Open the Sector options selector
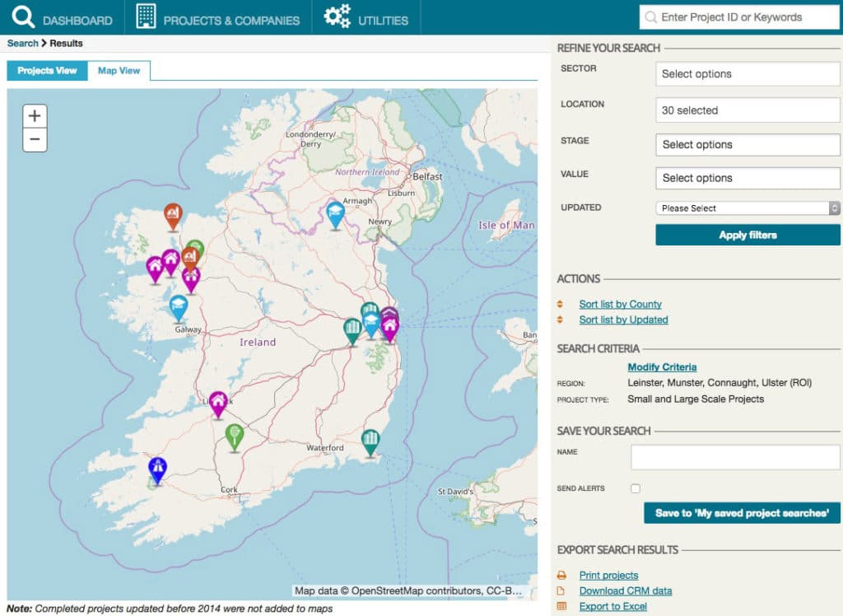Viewport: 843px width, 616px height. (747, 73)
